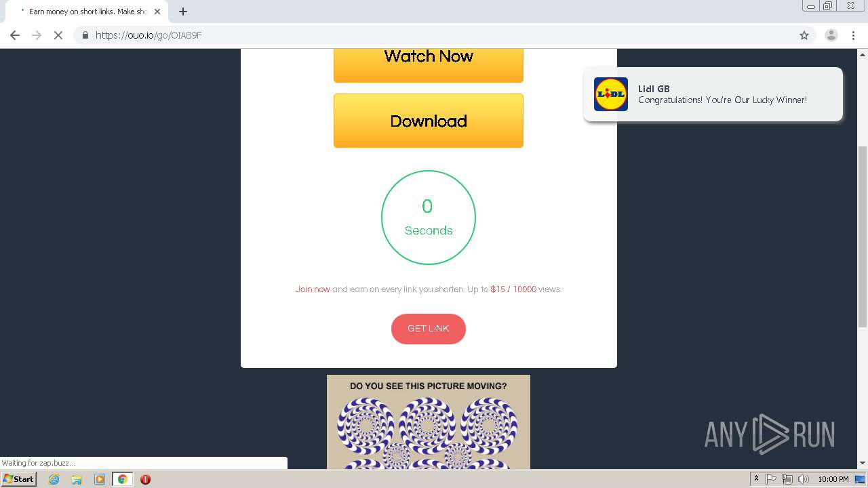
Task: Click the page scroll down arrow
Action: pyautogui.click(x=863, y=464)
